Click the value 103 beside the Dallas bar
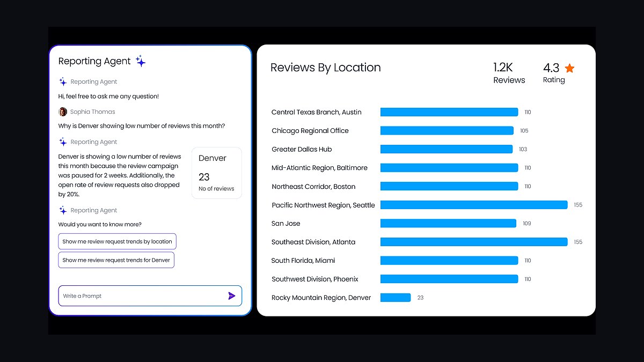Screen dimensions: 644x362 tap(523, 149)
